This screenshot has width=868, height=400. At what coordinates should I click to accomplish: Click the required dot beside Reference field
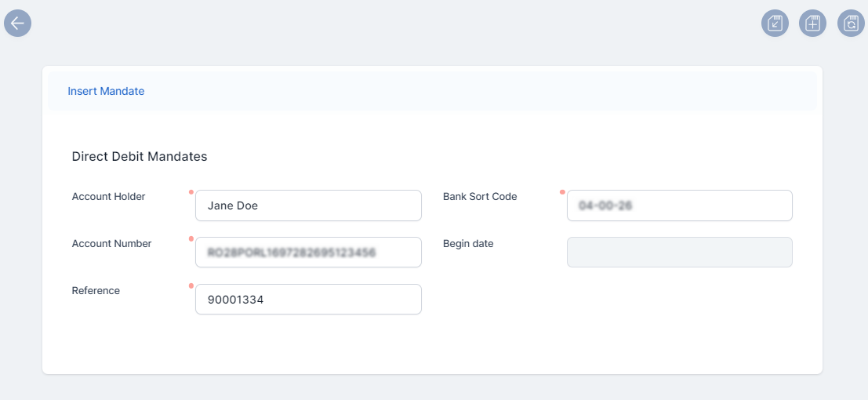click(x=191, y=286)
